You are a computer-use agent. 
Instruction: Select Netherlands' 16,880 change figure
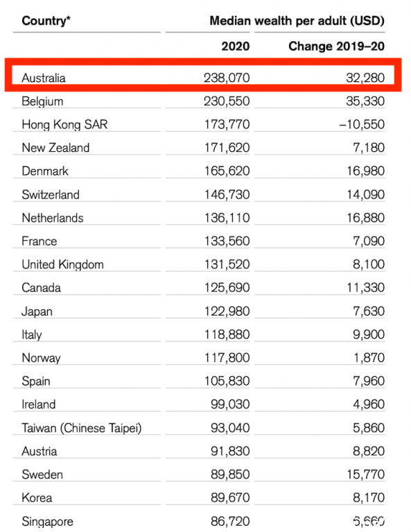click(x=365, y=218)
